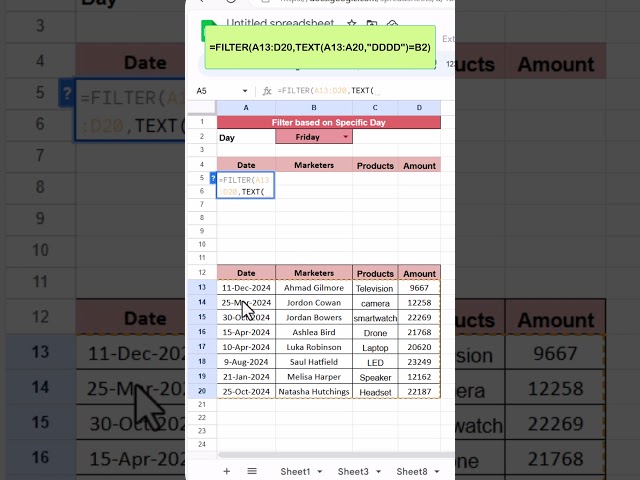Select the 'camera' product cell
This screenshot has width=640, height=480.
tap(375, 303)
